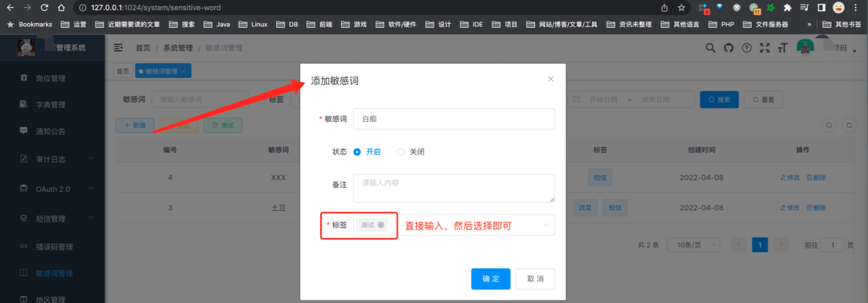Click the share page icon in address bar
Screen dimensions: 868x303
point(665,8)
